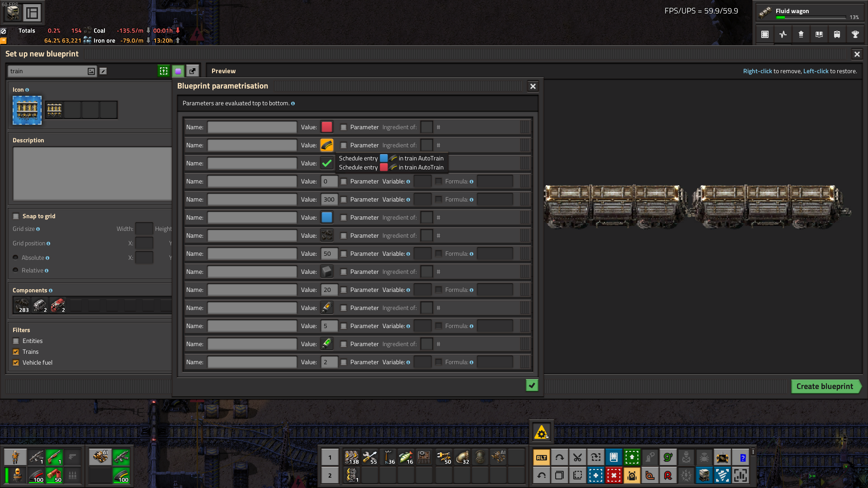Switch to quickbar row 1 selector
Viewport: 868px width, 488px height.
(330, 457)
